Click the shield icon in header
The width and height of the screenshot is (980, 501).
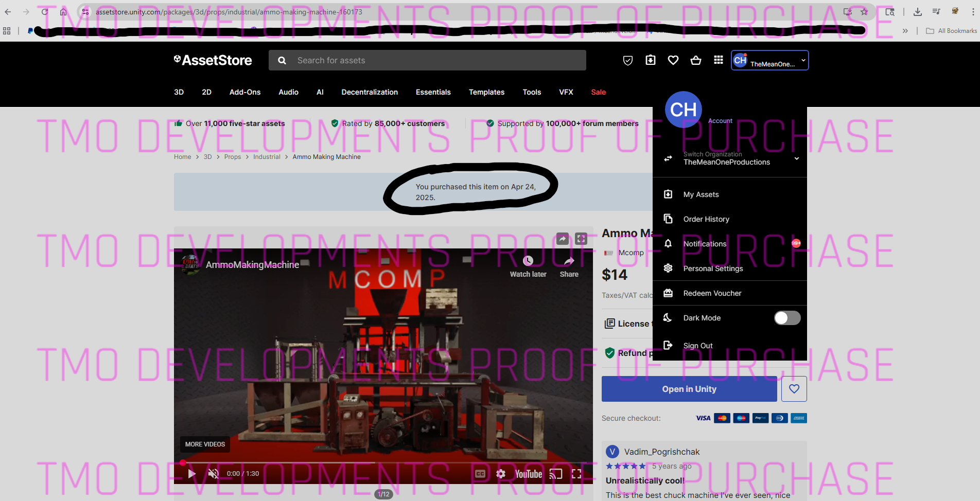pyautogui.click(x=628, y=61)
